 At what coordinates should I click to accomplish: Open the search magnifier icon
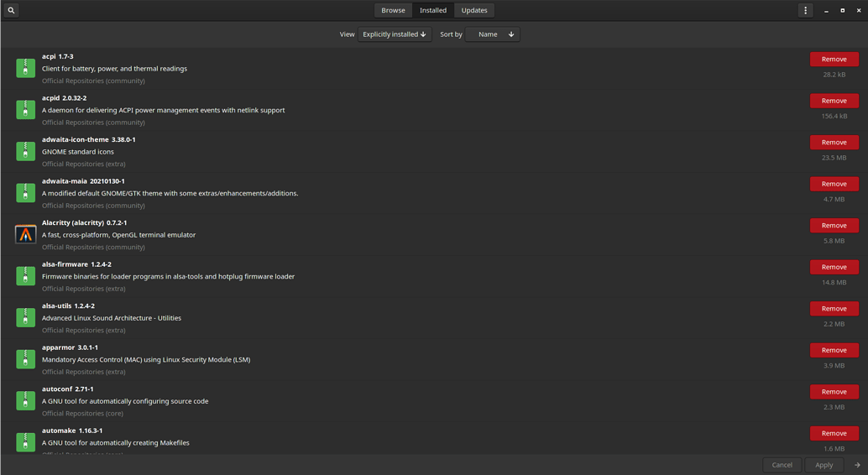click(x=11, y=10)
